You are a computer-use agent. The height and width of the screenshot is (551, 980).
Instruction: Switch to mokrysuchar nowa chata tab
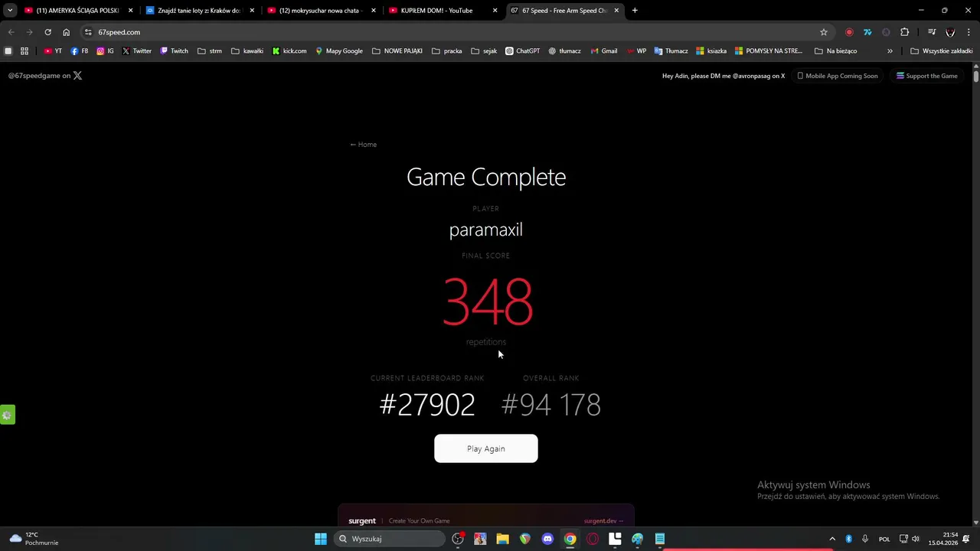(321, 11)
